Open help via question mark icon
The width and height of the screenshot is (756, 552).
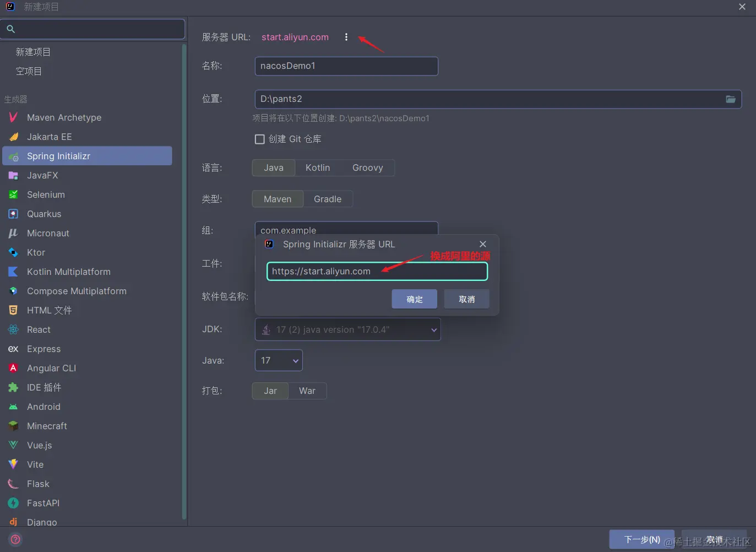(x=16, y=539)
